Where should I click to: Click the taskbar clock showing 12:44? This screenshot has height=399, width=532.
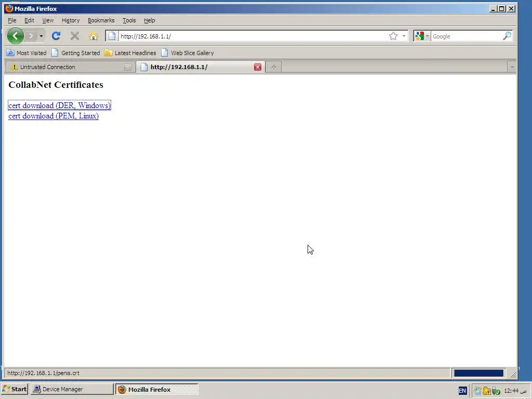[x=515, y=391]
